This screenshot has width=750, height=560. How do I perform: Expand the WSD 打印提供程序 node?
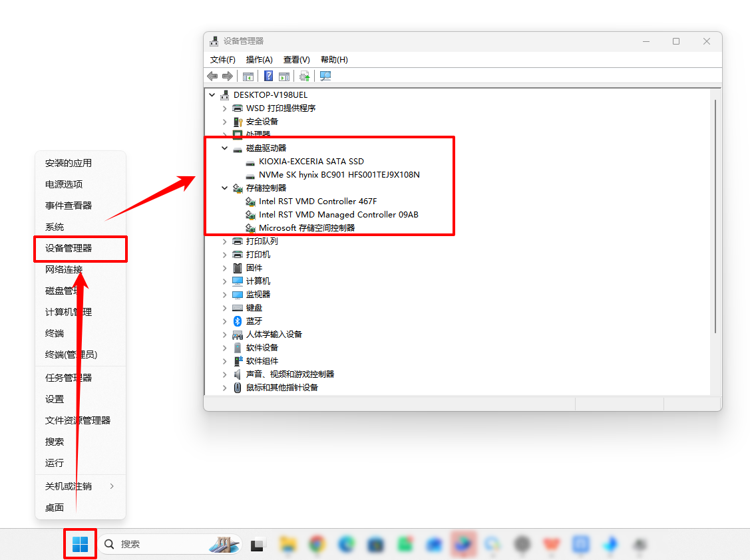point(224,108)
